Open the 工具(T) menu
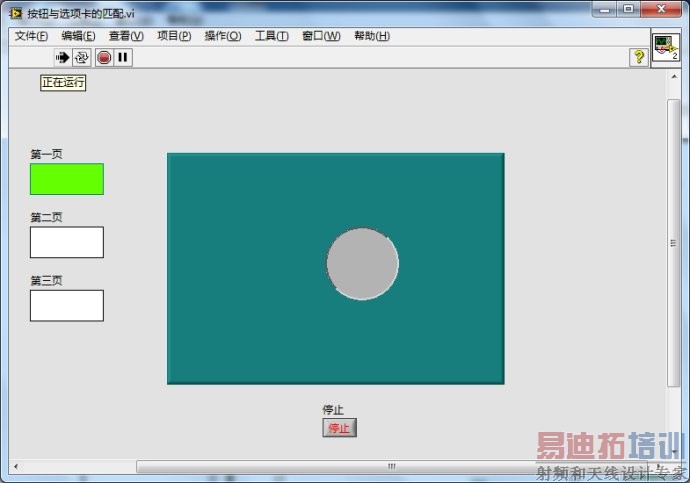 [x=272, y=36]
